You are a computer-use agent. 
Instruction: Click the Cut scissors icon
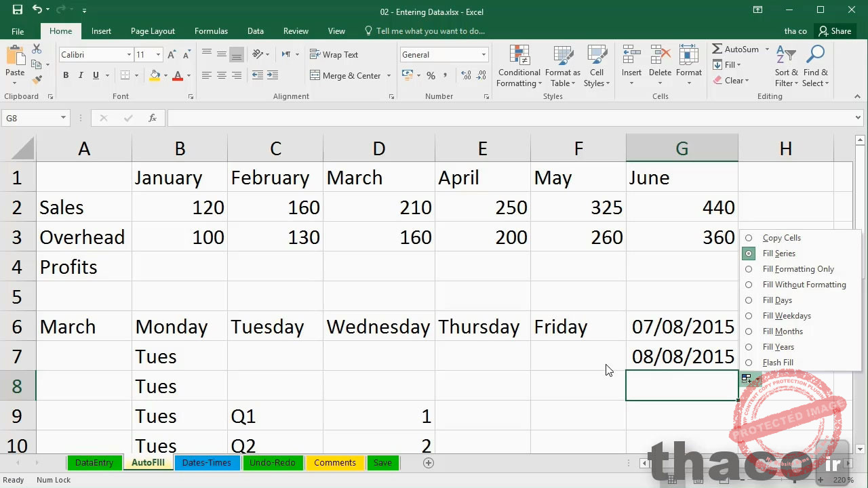click(x=37, y=49)
